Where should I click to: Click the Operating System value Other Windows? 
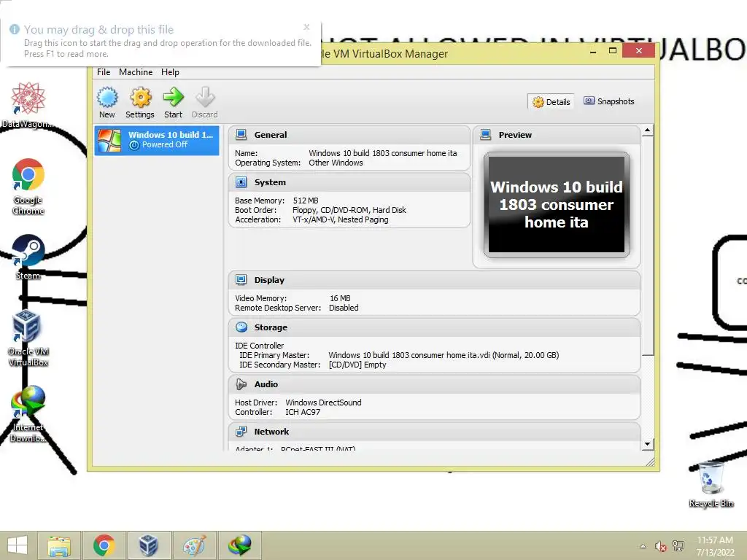336,163
